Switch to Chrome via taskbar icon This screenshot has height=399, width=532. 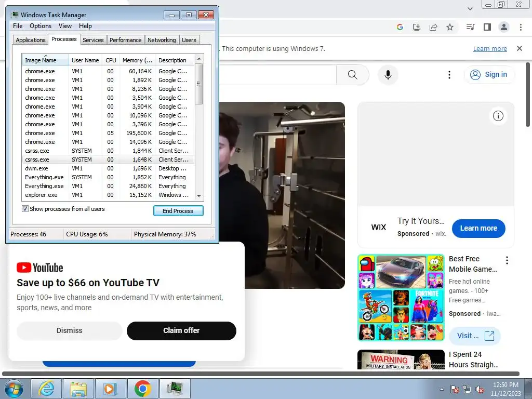pos(142,389)
